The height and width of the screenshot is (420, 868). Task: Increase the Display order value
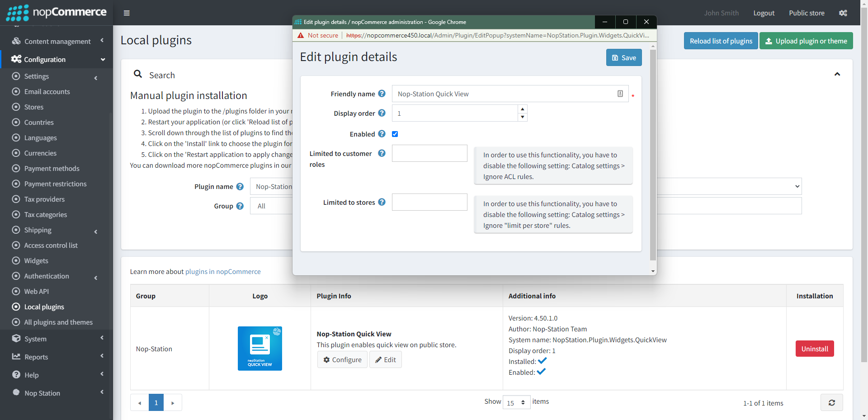[x=523, y=109]
